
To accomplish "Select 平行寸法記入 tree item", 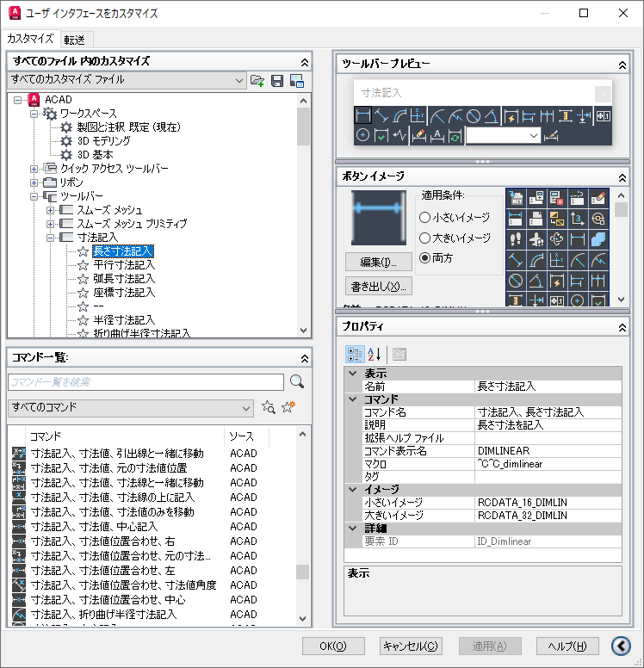I will coord(124,265).
